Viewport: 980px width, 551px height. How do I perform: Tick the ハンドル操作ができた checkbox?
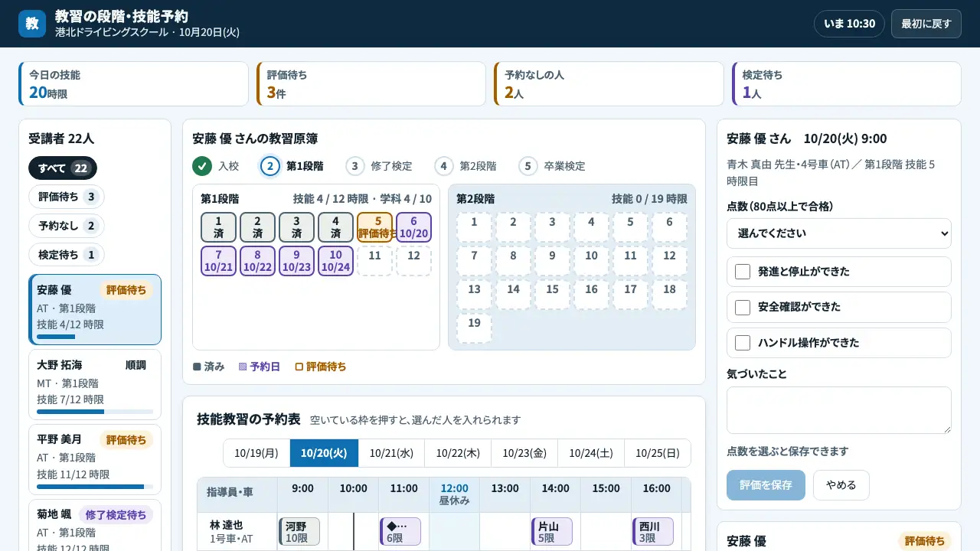pos(743,343)
